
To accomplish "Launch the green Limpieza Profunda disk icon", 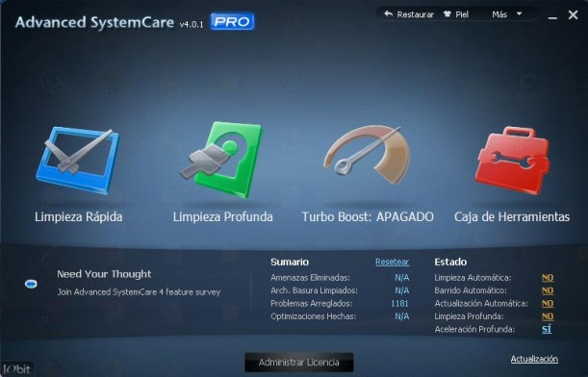I will pyautogui.click(x=221, y=160).
